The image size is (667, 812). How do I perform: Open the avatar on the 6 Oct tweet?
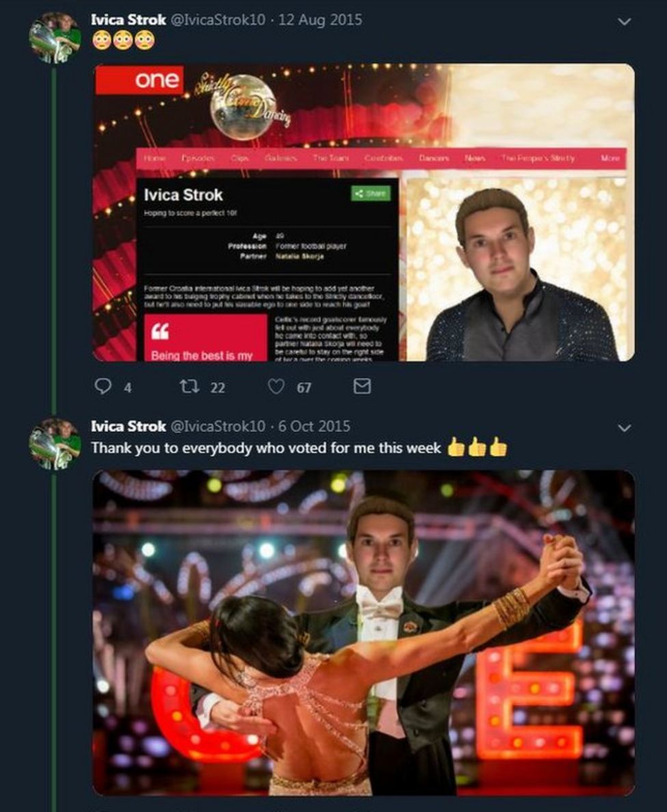click(55, 444)
